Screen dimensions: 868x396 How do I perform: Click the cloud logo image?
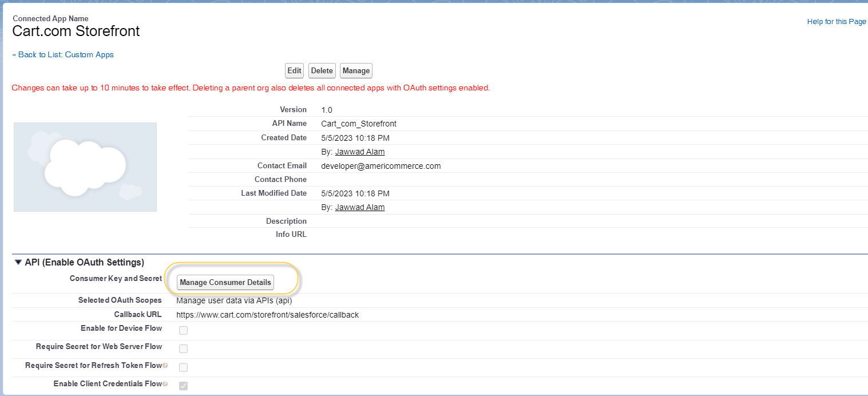85,167
